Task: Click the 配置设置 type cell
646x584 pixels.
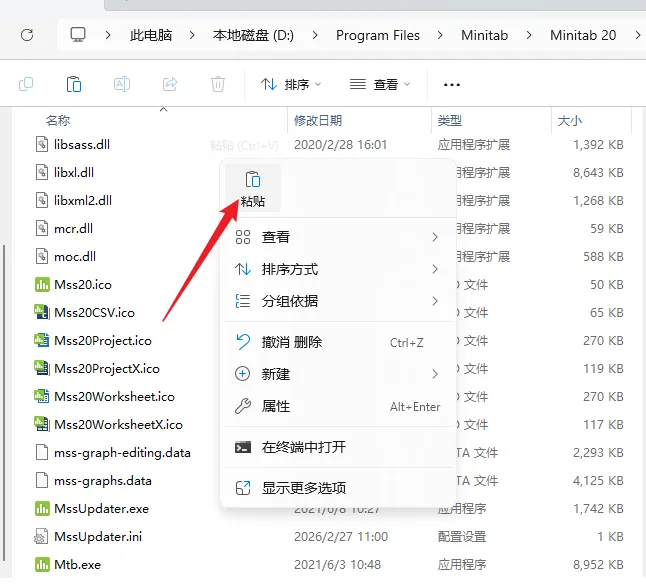Action: [462, 537]
